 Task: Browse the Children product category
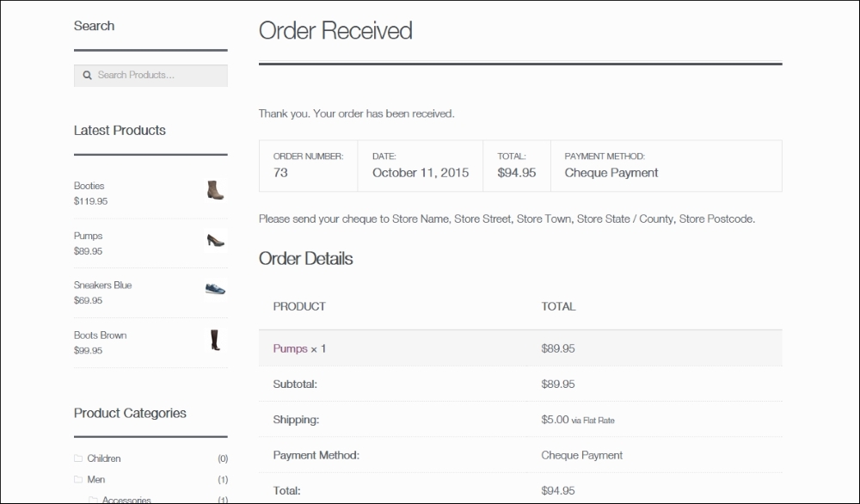coord(105,458)
